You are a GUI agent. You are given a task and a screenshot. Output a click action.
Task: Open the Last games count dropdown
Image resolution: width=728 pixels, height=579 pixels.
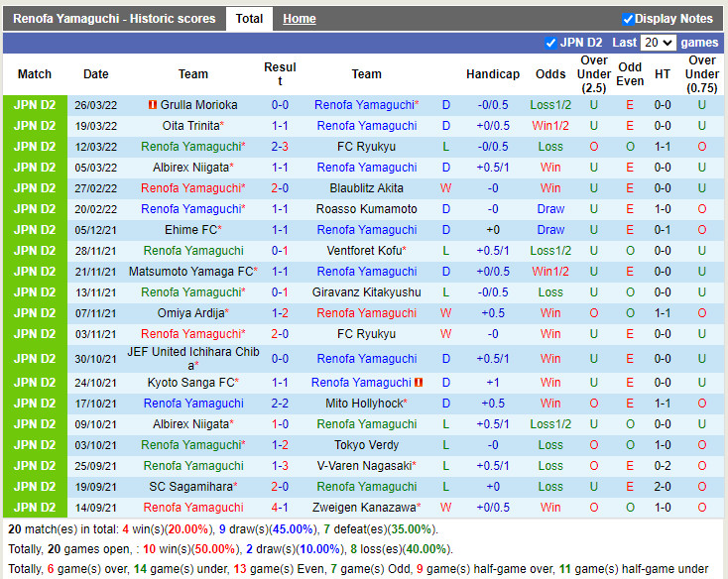point(659,43)
